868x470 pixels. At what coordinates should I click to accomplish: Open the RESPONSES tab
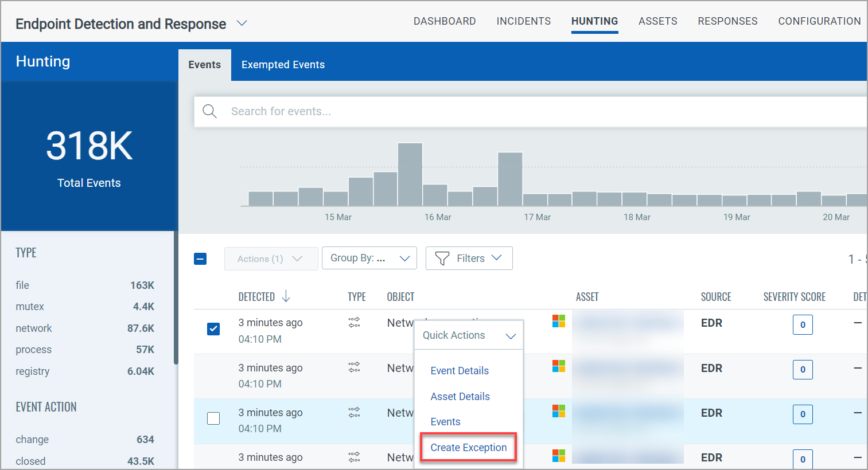point(728,21)
